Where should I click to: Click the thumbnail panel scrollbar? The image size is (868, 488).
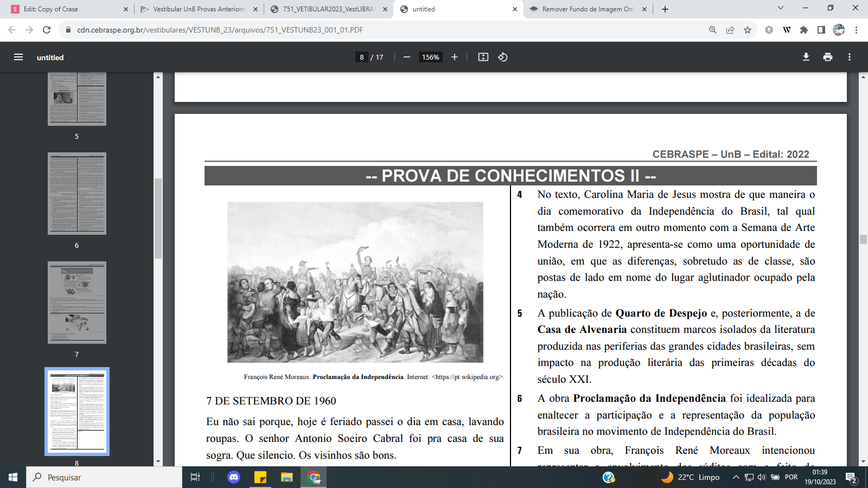pyautogui.click(x=158, y=218)
